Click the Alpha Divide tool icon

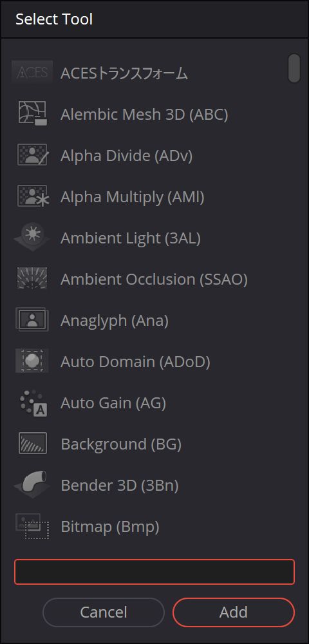click(x=32, y=155)
